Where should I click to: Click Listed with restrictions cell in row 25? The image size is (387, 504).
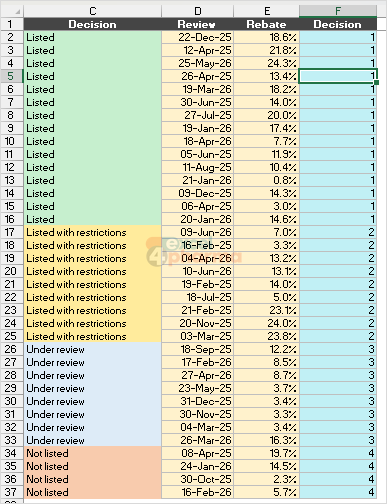pos(93,336)
